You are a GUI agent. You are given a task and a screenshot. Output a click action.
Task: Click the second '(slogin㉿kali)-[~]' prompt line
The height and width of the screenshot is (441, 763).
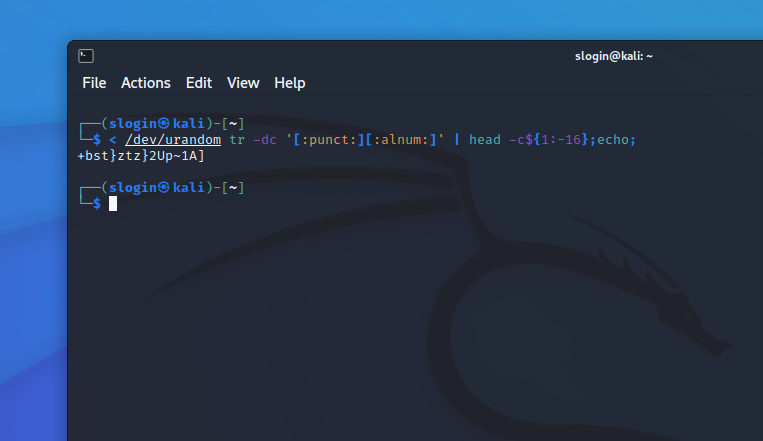coord(173,187)
